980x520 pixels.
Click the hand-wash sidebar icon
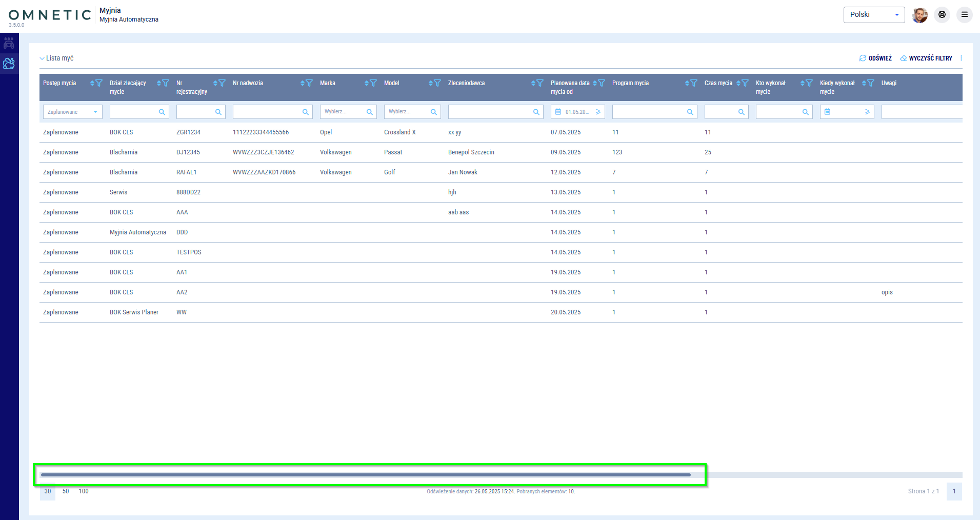(x=9, y=64)
